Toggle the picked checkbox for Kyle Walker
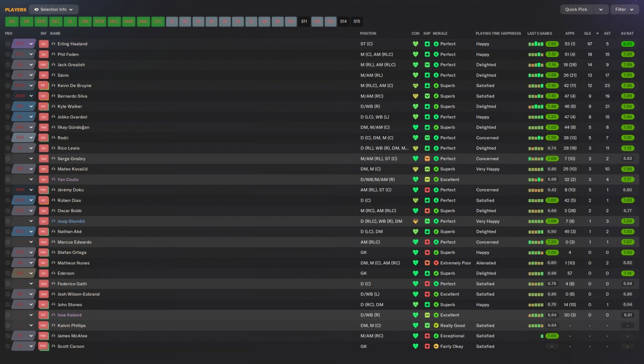The width and height of the screenshot is (644, 364). pyautogui.click(x=8, y=107)
